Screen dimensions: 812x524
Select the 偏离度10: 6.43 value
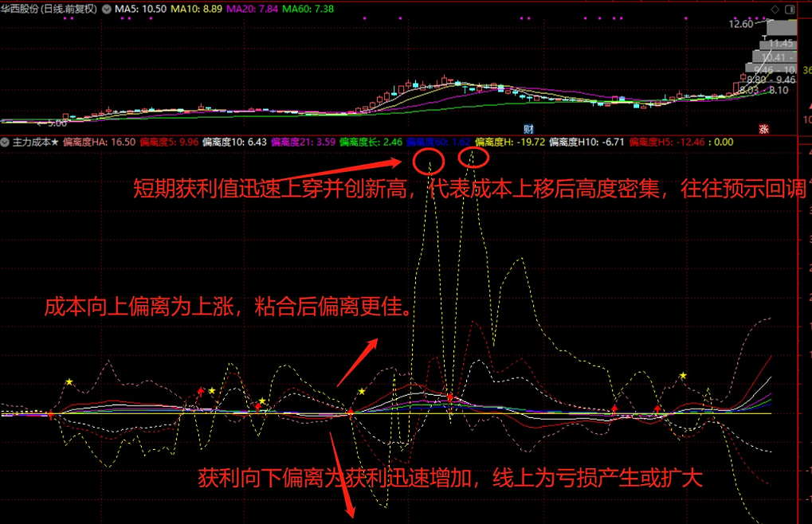coord(234,143)
